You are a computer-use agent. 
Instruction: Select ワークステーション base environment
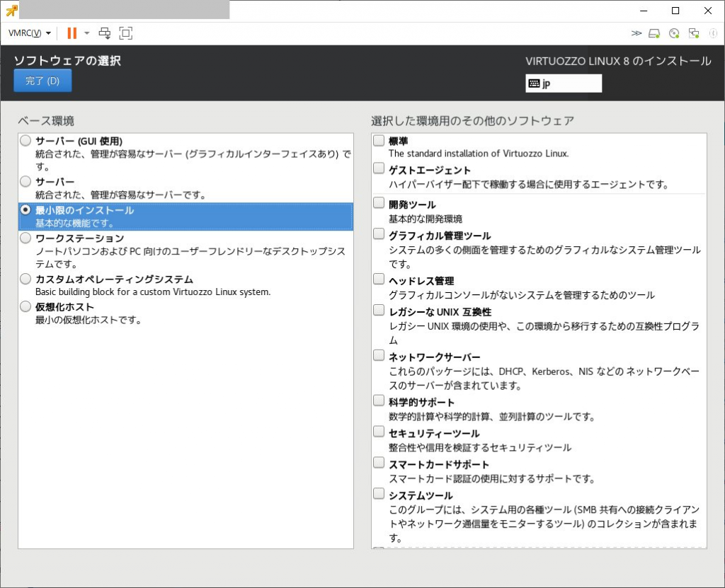(25, 238)
